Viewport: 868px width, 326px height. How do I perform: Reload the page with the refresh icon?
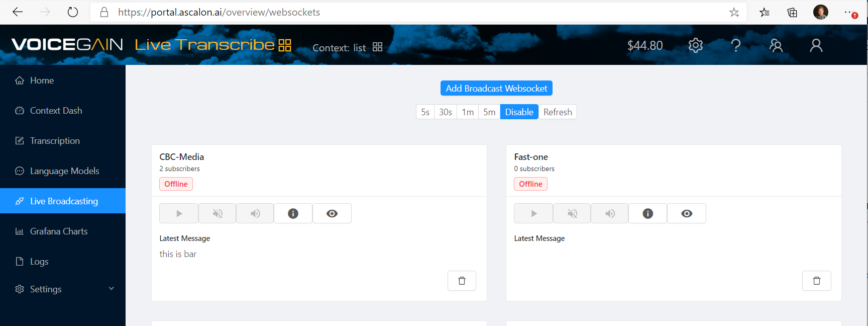[73, 12]
